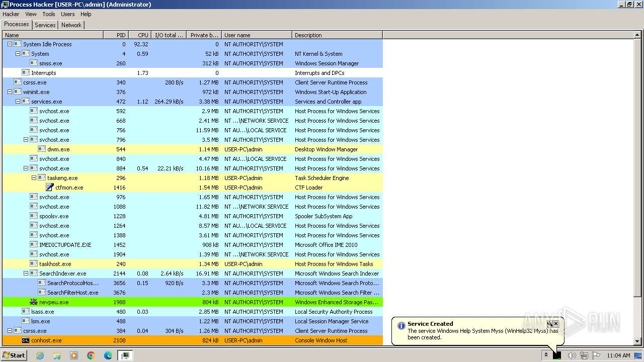Click the spoolsv.exe process icon
644x362 pixels.
coord(34,216)
